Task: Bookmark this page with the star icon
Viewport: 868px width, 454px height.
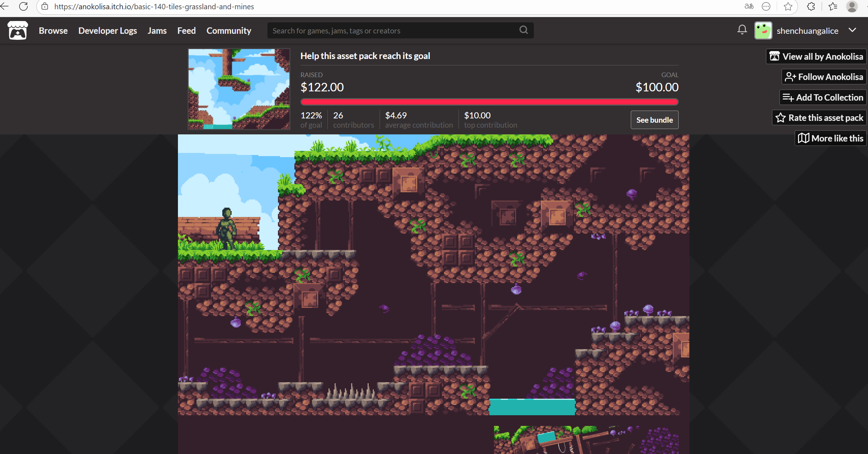Action: [x=788, y=6]
